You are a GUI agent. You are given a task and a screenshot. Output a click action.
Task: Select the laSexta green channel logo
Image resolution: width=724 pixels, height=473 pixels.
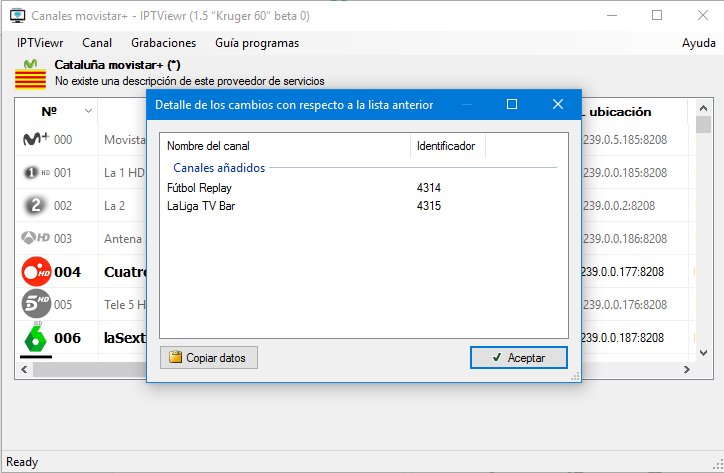[x=35, y=338]
